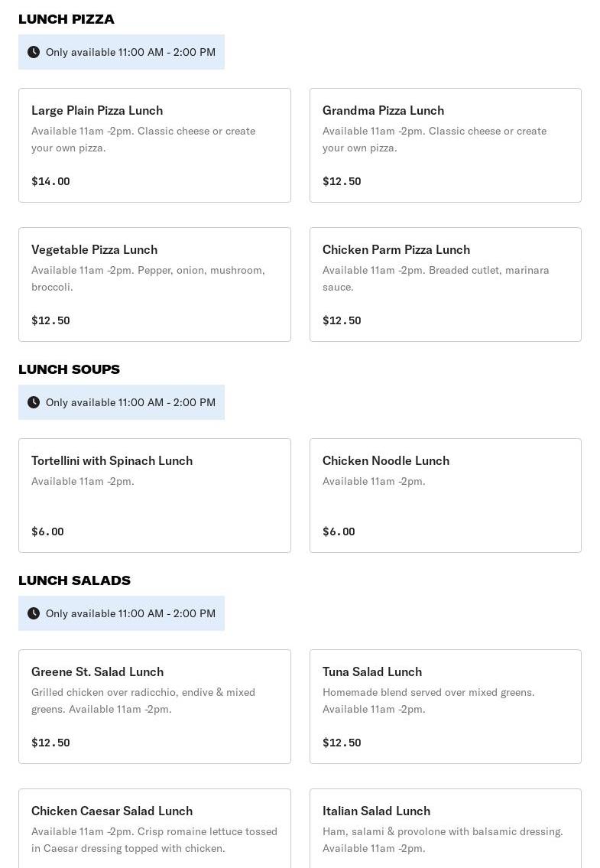Click the $14.00 price on Large Plain Pizza
This screenshot has height=868, width=600.
pyautogui.click(x=50, y=181)
